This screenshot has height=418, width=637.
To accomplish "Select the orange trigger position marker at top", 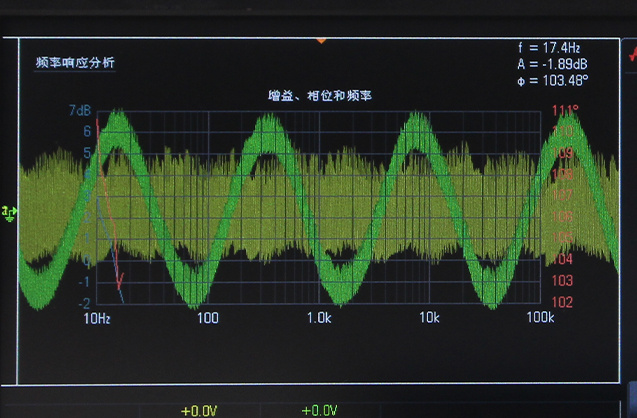I will 321,41.
